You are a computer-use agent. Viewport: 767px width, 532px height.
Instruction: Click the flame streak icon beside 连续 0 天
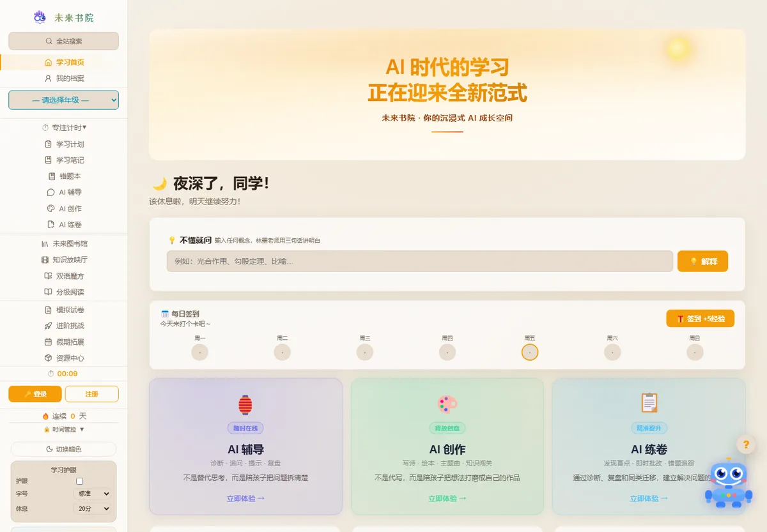[x=45, y=416]
